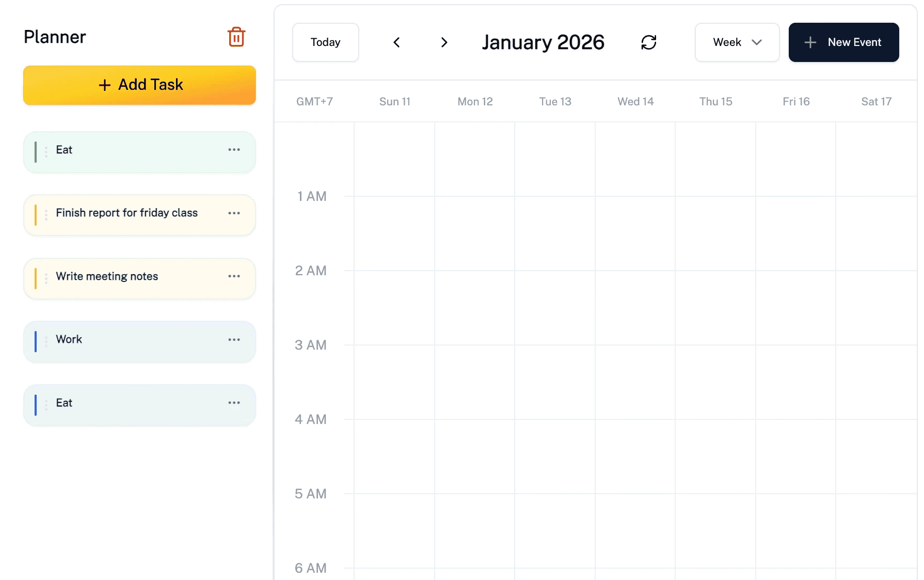Refresh the calendar with sync icon

(x=649, y=42)
